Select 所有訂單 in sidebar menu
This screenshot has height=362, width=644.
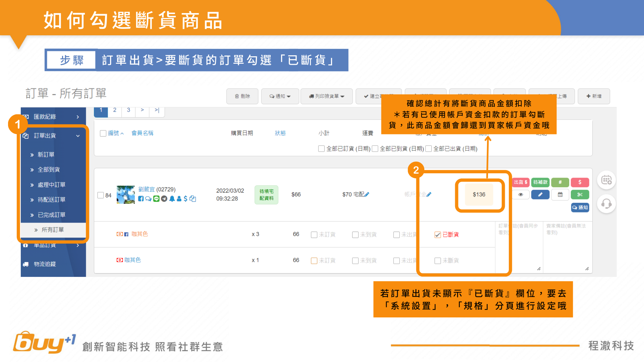pos(53,230)
